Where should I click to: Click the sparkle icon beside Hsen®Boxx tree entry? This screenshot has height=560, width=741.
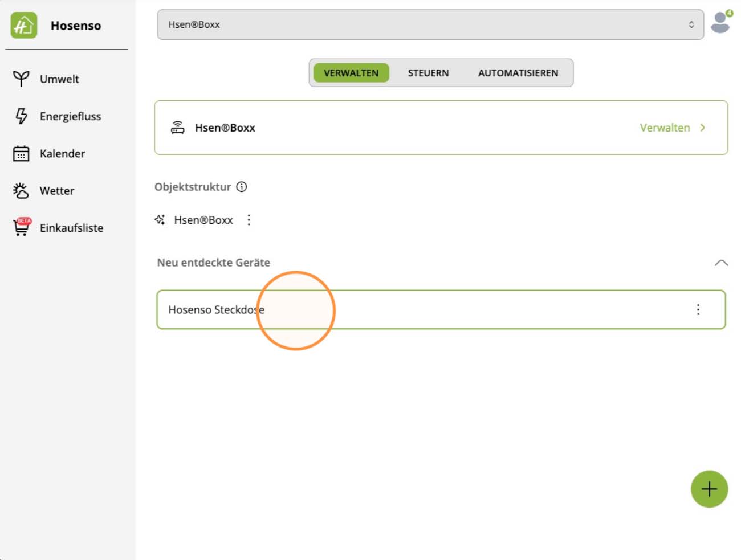(160, 220)
